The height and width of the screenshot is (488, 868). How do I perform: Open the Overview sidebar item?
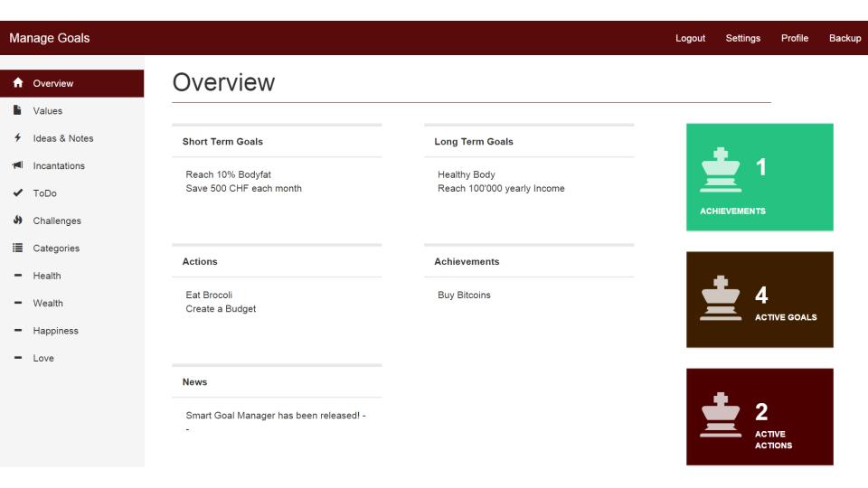pyautogui.click(x=72, y=83)
